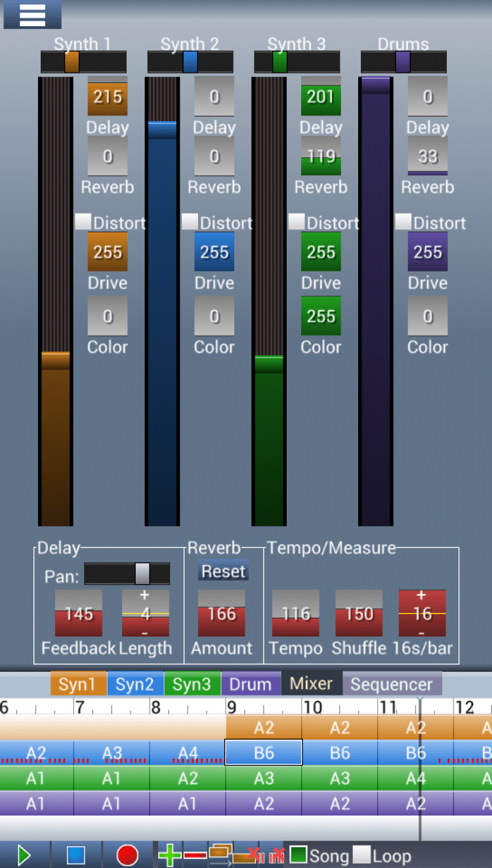This screenshot has height=868, width=492.
Task: Toggle the Loop checkbox
Action: coord(361,855)
